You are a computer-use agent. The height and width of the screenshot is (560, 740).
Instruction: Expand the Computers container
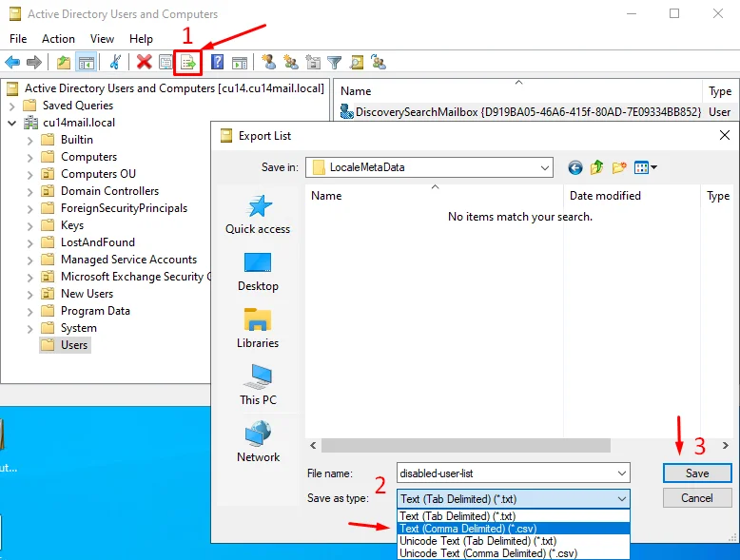coord(30,157)
